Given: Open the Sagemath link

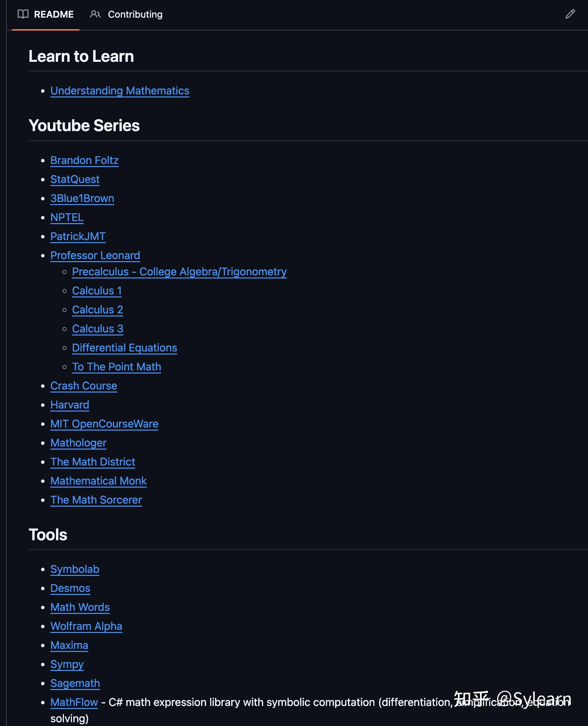Looking at the screenshot, I should point(75,683).
